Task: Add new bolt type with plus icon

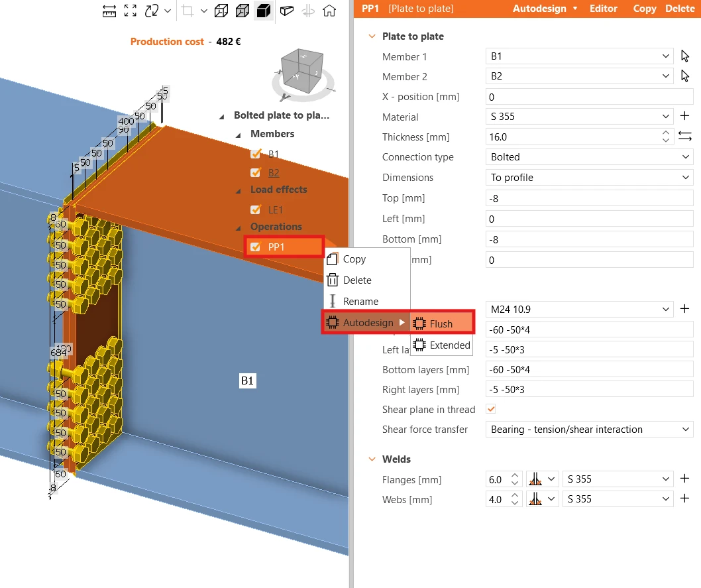Action: (684, 308)
